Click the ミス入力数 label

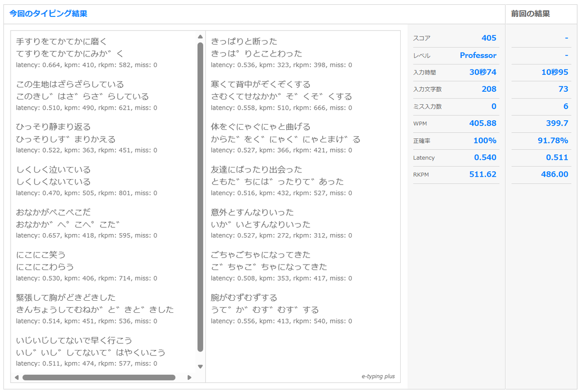[x=427, y=106]
